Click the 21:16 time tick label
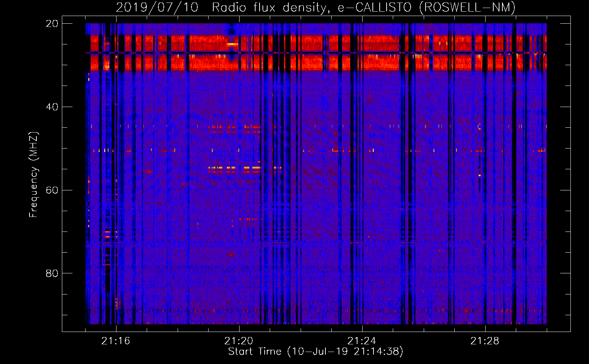 point(116,341)
